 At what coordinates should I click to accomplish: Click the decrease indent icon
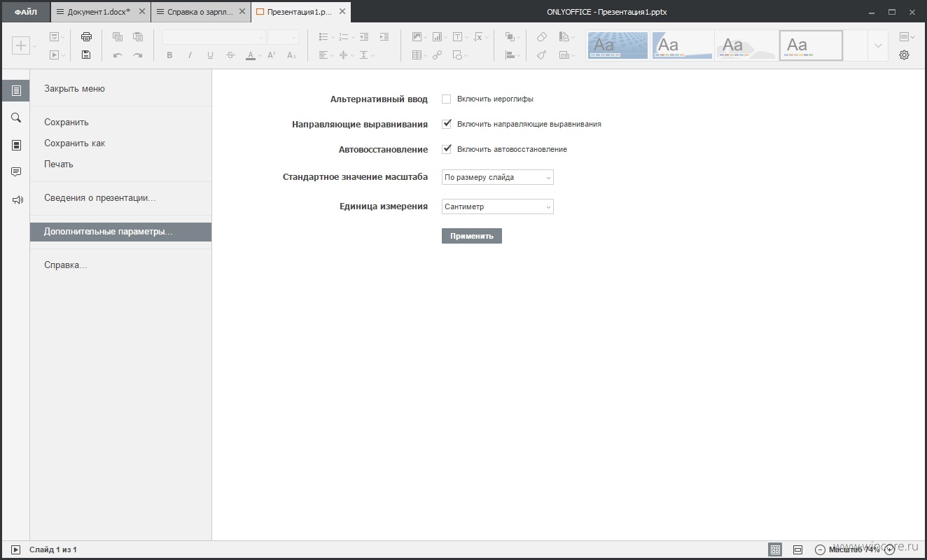(x=364, y=37)
